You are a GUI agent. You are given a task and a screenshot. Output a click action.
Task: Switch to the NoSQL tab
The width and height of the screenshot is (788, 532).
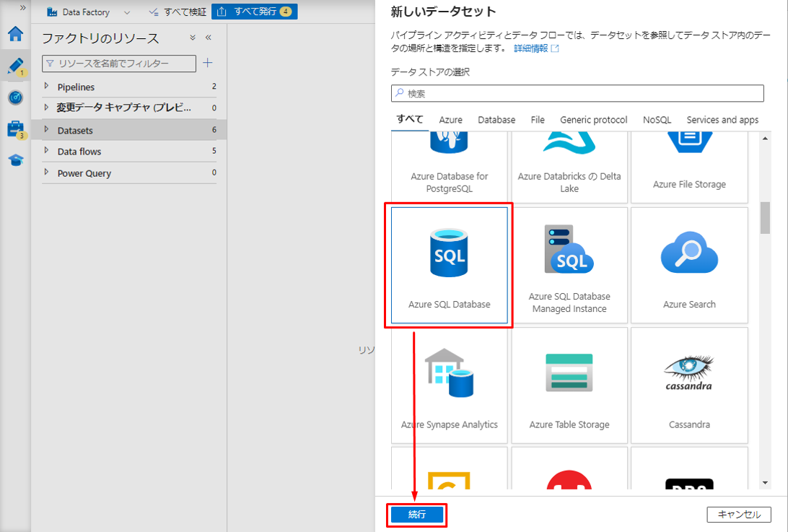point(657,120)
